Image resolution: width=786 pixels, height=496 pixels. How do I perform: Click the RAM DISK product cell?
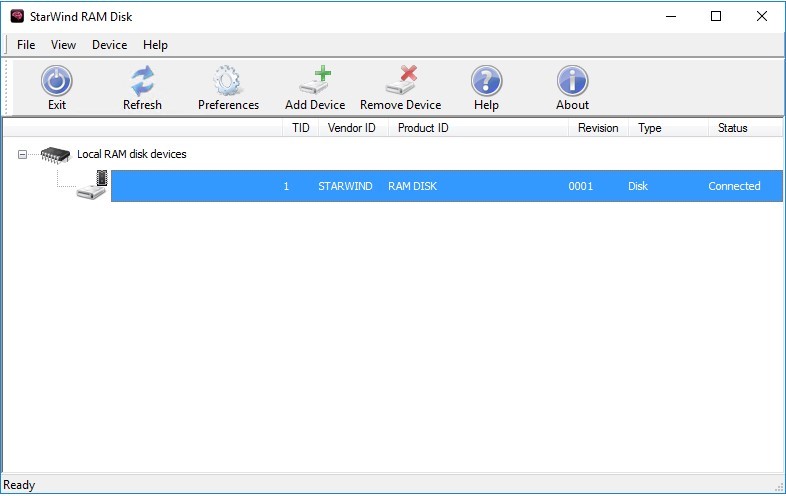(413, 186)
